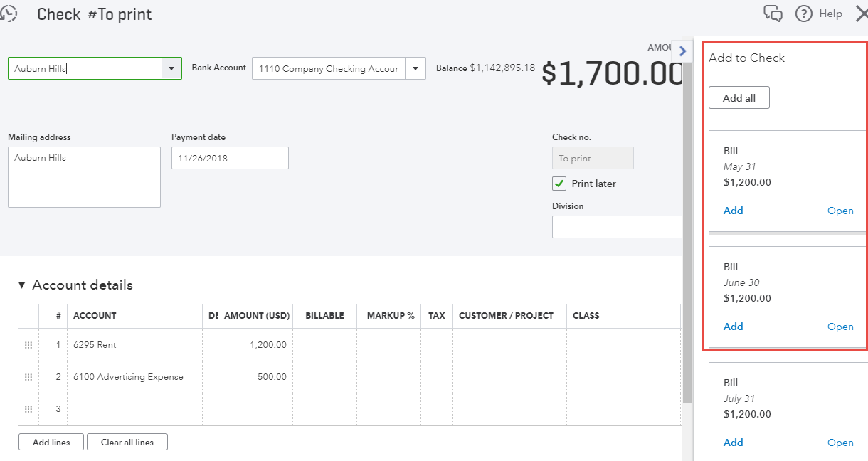Uncheck the Print later checkbox
The image size is (868, 461).
pos(559,183)
